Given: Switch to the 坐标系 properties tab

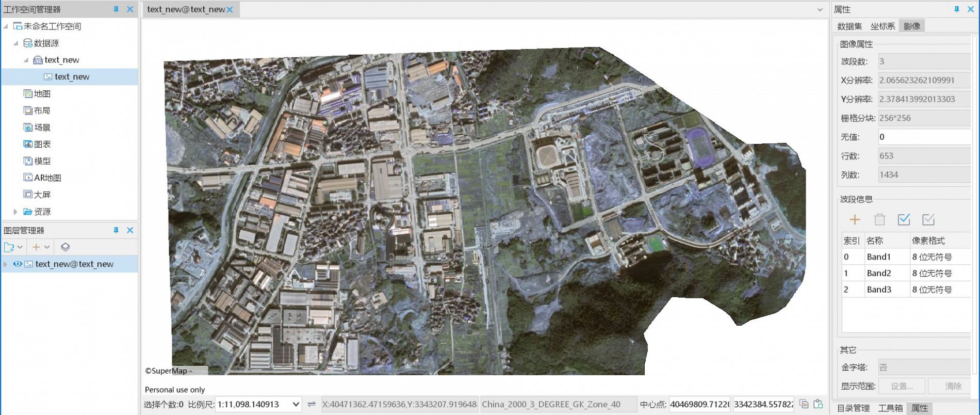Looking at the screenshot, I should [883, 26].
